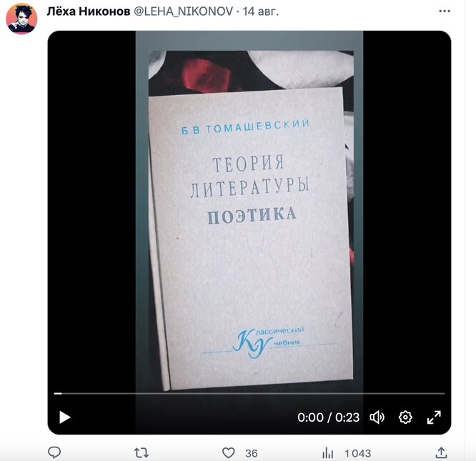This screenshot has width=476, height=461.
Task: Click the view count 1 043
Action: 357,453
